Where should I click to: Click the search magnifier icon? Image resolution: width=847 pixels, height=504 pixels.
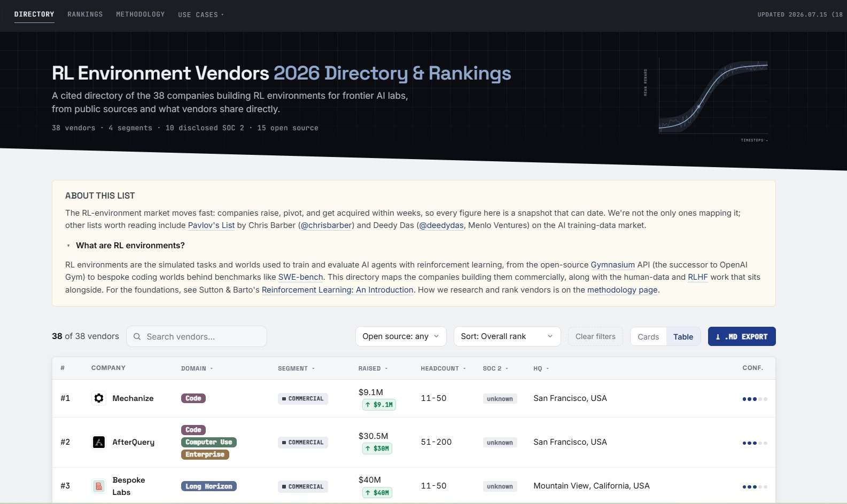[137, 337]
